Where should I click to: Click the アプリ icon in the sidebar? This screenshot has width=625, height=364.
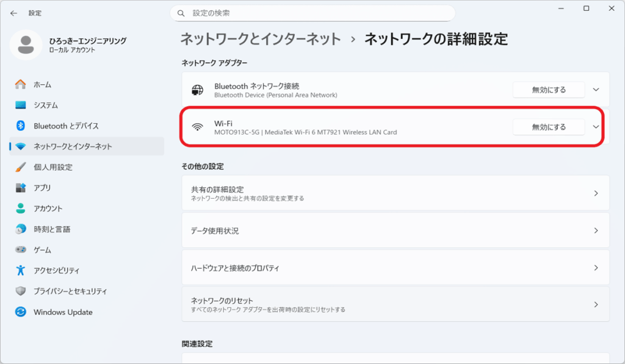pos(20,188)
